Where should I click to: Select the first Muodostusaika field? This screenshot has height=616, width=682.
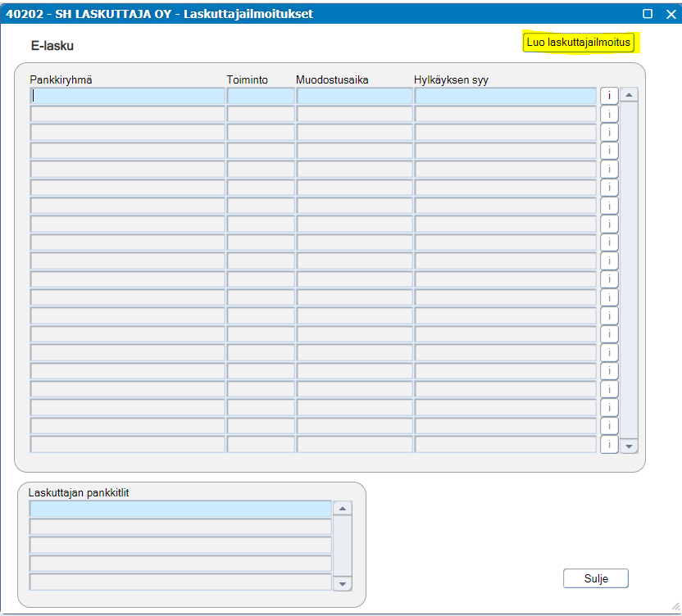pyautogui.click(x=354, y=96)
